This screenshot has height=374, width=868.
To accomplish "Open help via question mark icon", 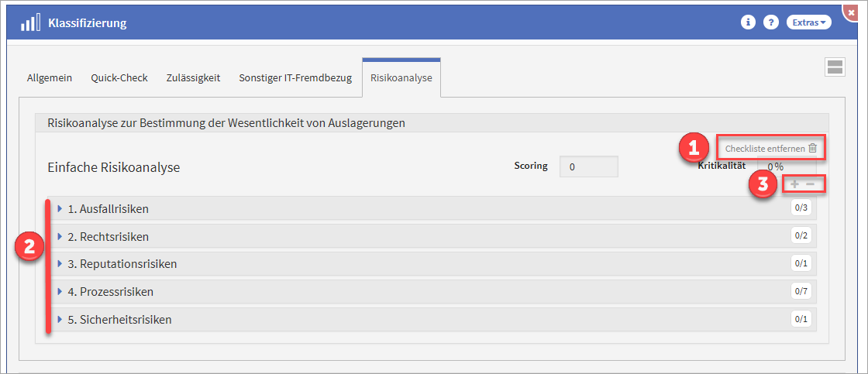I will tap(771, 22).
